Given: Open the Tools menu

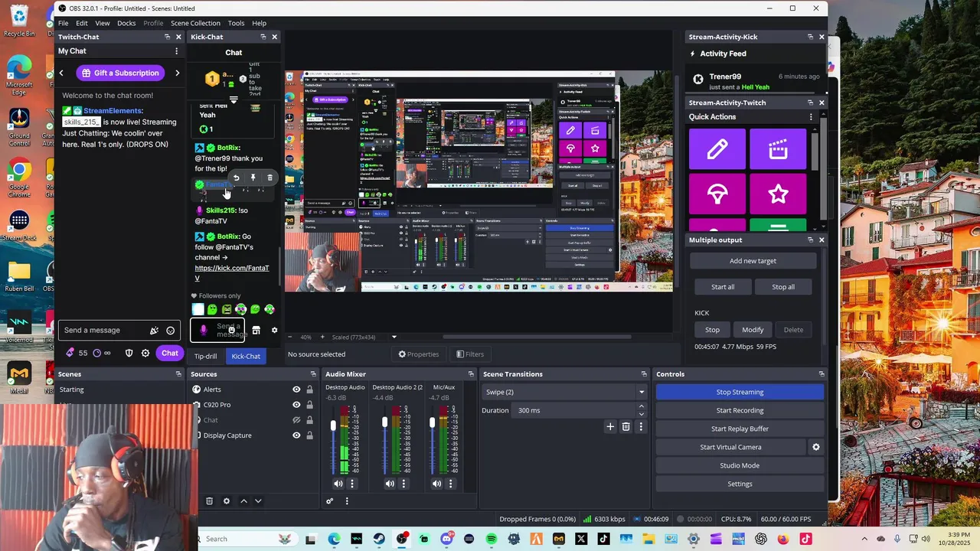Looking at the screenshot, I should coord(236,23).
